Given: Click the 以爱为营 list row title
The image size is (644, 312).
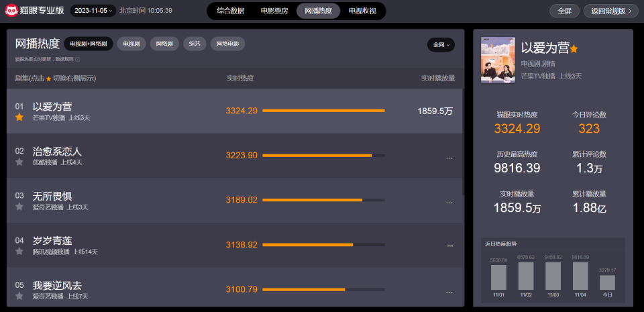Looking at the screenshot, I should tap(52, 107).
